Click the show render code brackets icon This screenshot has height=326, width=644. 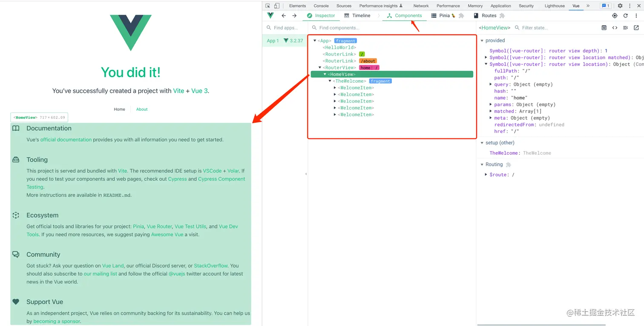(x=615, y=28)
